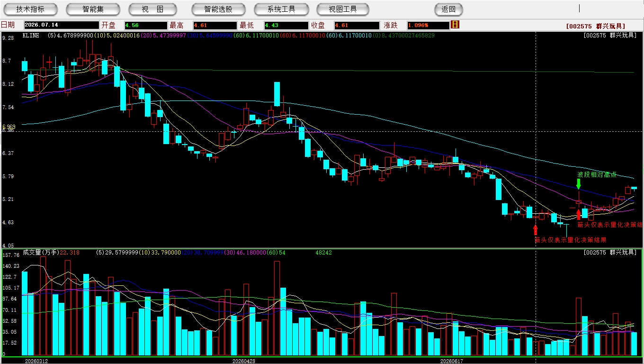The image size is (644, 364).
Task: Click the 视 图 button
Action: point(153,9)
